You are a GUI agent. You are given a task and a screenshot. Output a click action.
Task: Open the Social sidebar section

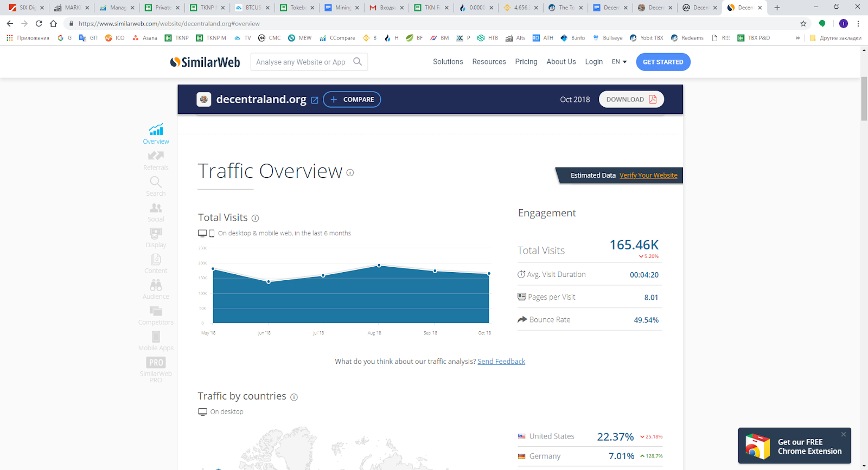point(156,212)
